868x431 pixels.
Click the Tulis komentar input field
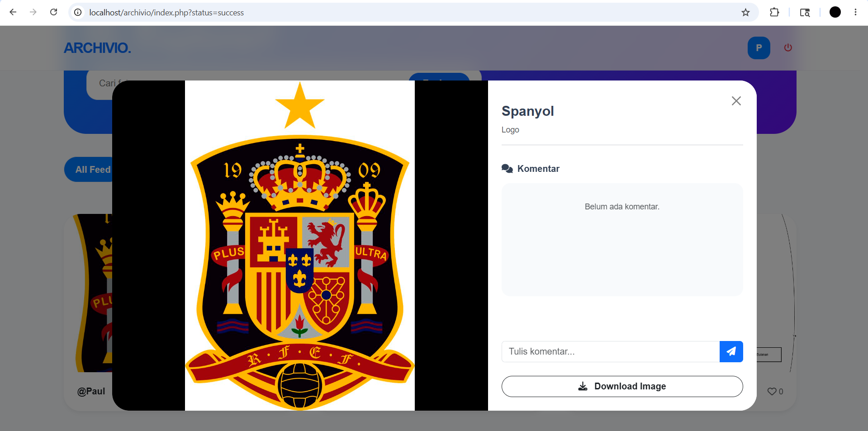[611, 351]
